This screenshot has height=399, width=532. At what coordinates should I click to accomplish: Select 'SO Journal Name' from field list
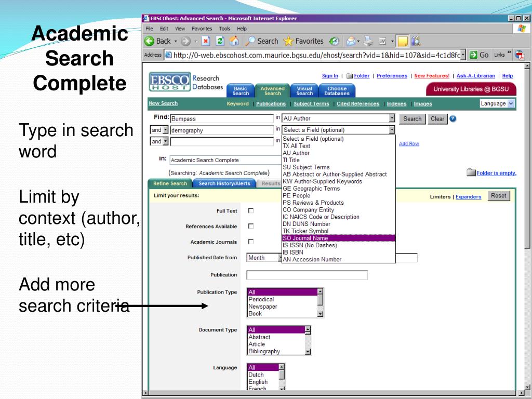point(339,238)
